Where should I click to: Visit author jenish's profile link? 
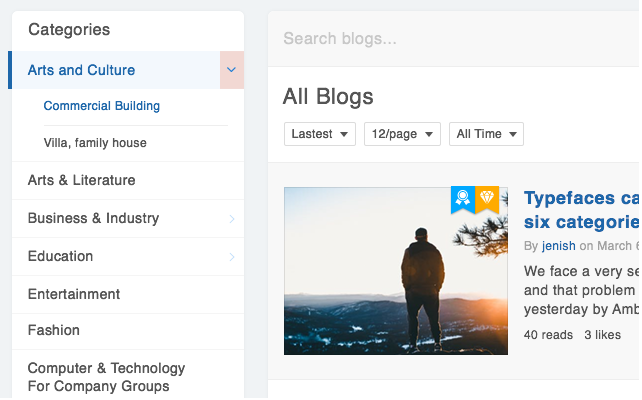(559, 245)
